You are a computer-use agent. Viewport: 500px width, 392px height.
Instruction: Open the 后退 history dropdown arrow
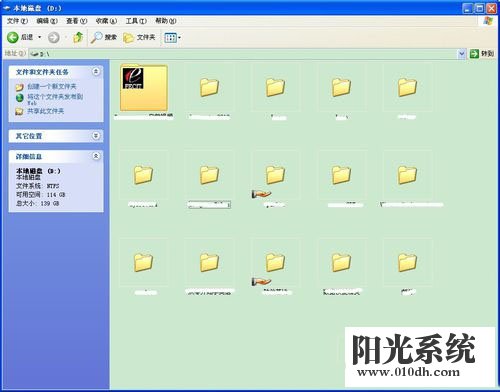(x=40, y=37)
